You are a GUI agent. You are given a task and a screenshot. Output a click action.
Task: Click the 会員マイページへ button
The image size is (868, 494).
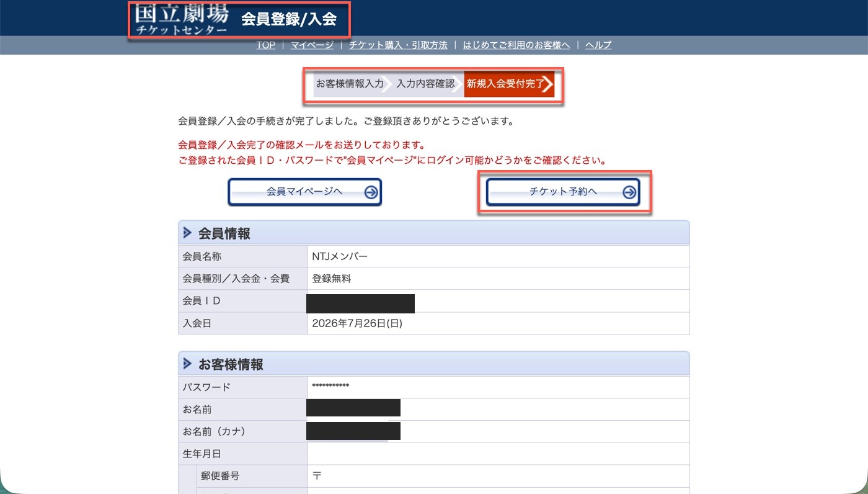pyautogui.click(x=304, y=192)
